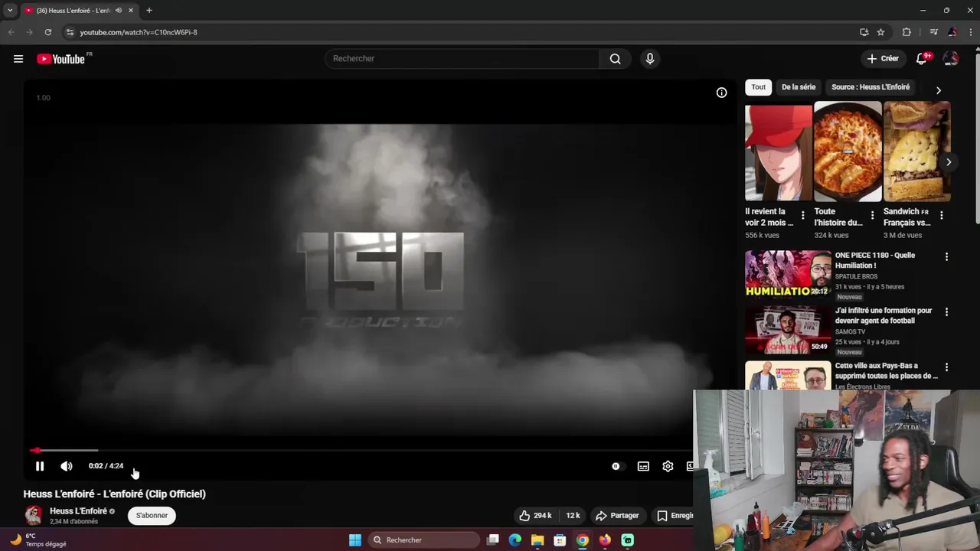The image size is (980, 551).
Task: Subscribe with S'abonner button
Action: (152, 516)
